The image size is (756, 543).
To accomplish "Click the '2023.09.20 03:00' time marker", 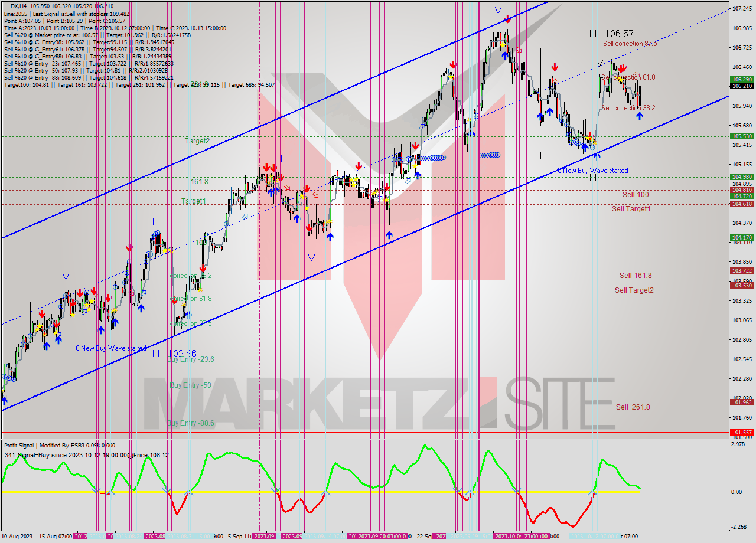I will 381,537.
